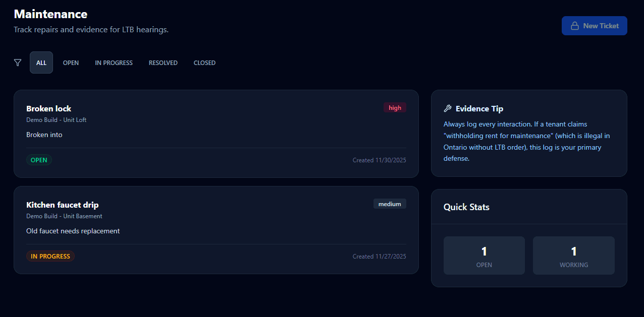
Task: Create a New Ticket
Action: 594,26
